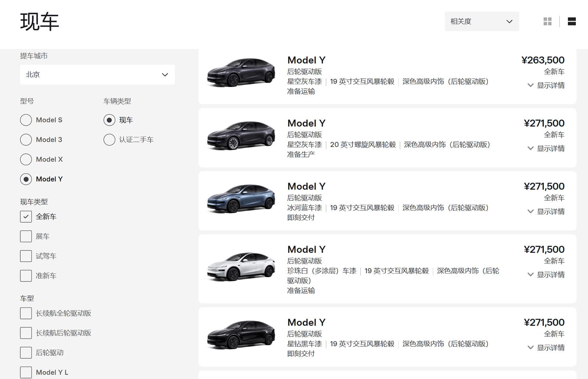This screenshot has height=379, width=588.
Task: Enable the 长续航全轮驱动版 trim filter
Action: (25, 313)
